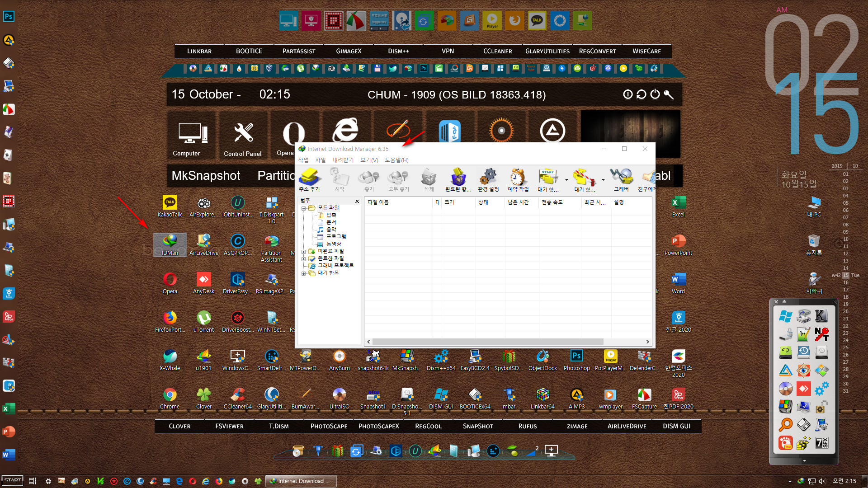The height and width of the screenshot is (488, 868).
Task: Click the Stop All (모두 중지) toolbar icon
Action: click(398, 179)
